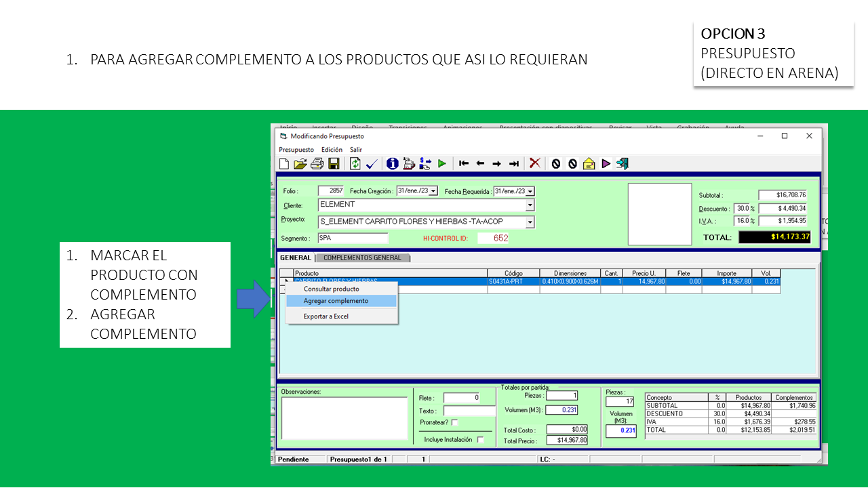Click the floppy disk save icon
The height and width of the screenshot is (488, 868).
(334, 163)
